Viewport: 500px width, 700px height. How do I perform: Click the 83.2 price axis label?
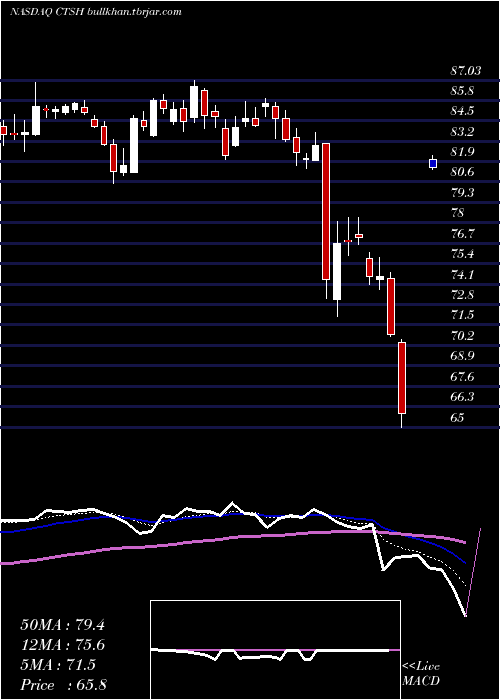coord(462,132)
